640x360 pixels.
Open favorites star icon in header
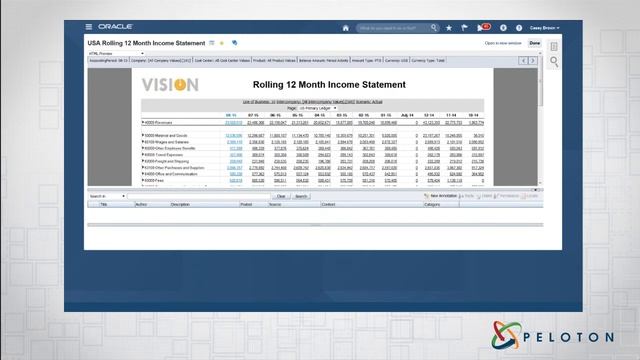449,28
